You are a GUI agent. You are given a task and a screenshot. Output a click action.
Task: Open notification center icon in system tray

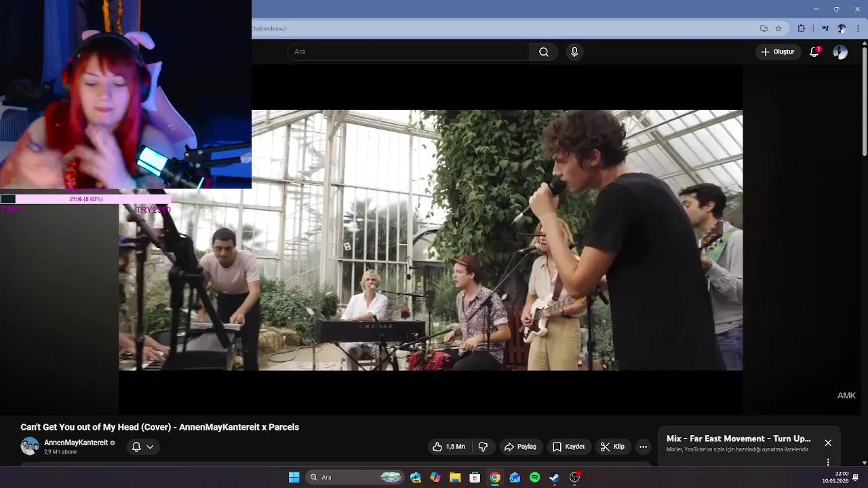pyautogui.click(x=856, y=477)
